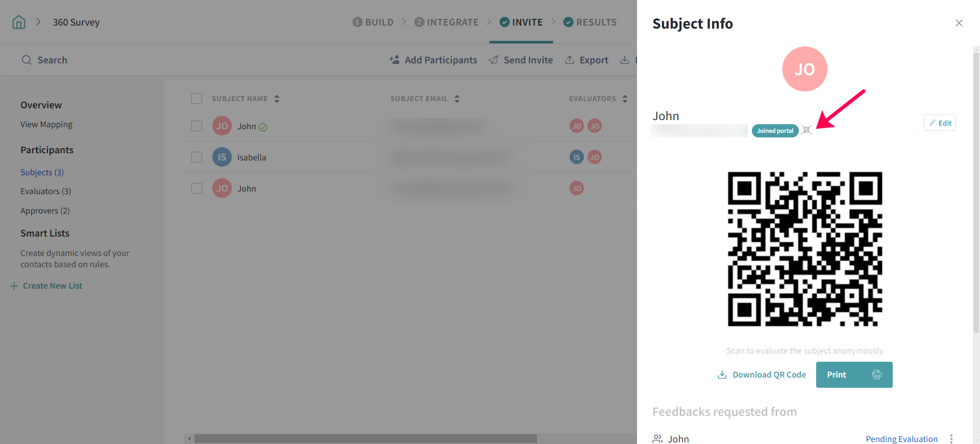Click the horizontal scrollbar under the table
980x444 pixels.
365,438
